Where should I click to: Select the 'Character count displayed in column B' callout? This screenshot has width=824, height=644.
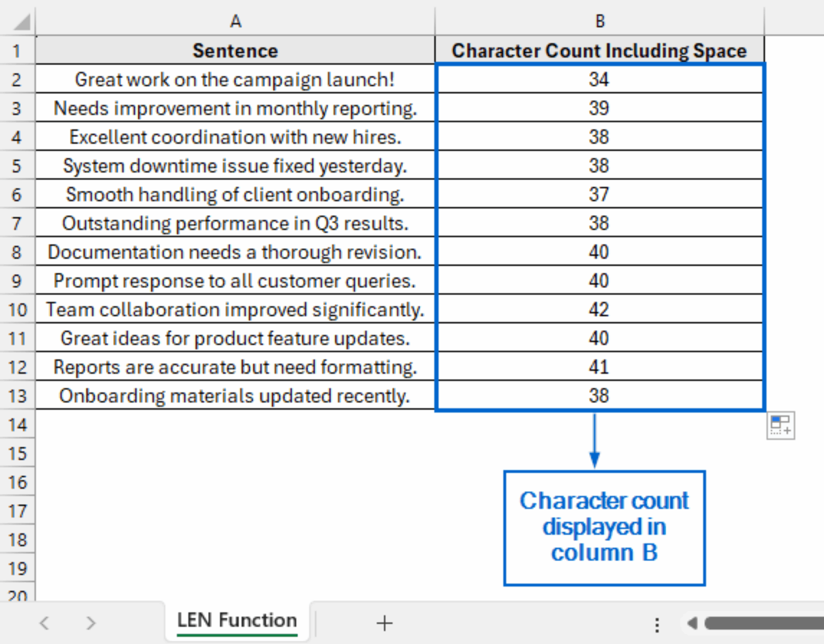point(604,528)
